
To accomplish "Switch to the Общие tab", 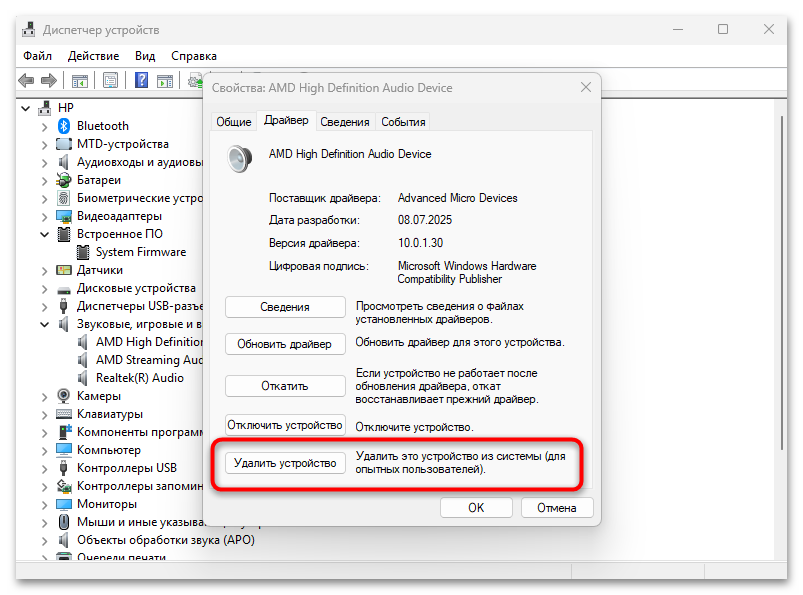I will (234, 122).
